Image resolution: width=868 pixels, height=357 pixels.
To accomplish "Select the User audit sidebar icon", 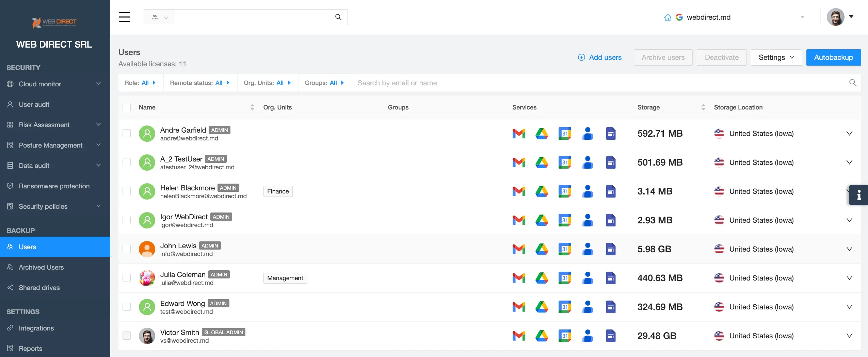I will [x=10, y=104].
